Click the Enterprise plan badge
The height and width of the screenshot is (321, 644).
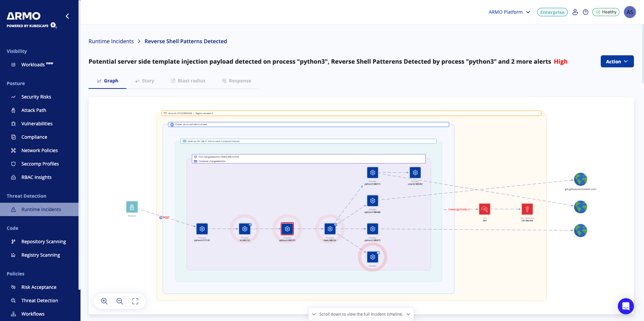tap(552, 12)
